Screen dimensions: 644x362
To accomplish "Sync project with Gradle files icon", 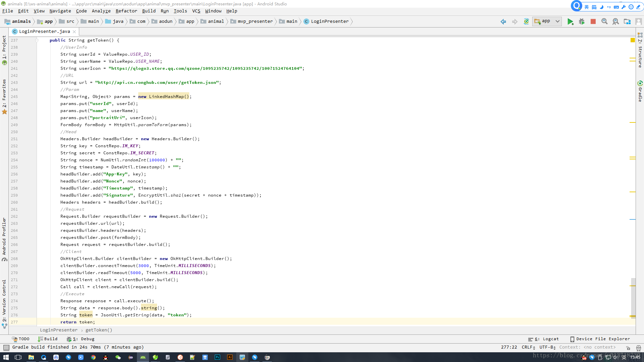I will [x=526, y=21].
